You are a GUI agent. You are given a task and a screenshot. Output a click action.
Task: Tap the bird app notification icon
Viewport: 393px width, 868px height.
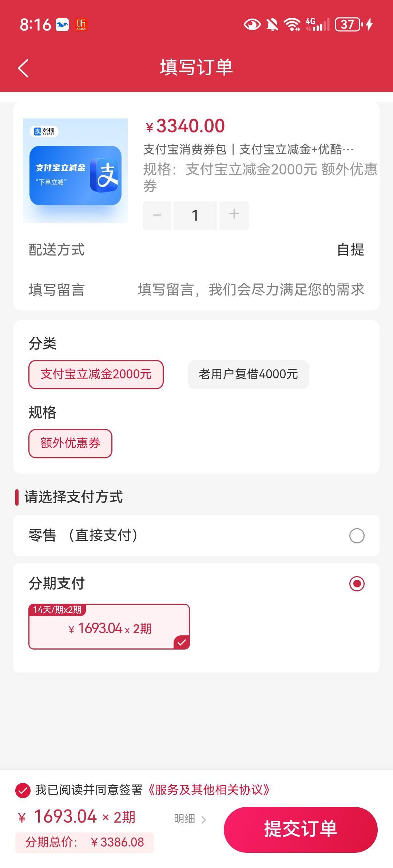click(62, 25)
